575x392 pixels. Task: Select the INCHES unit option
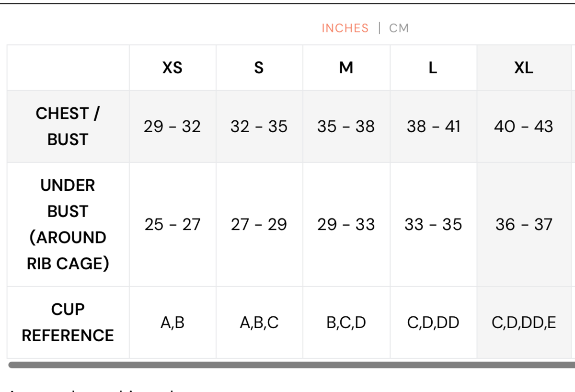(345, 28)
